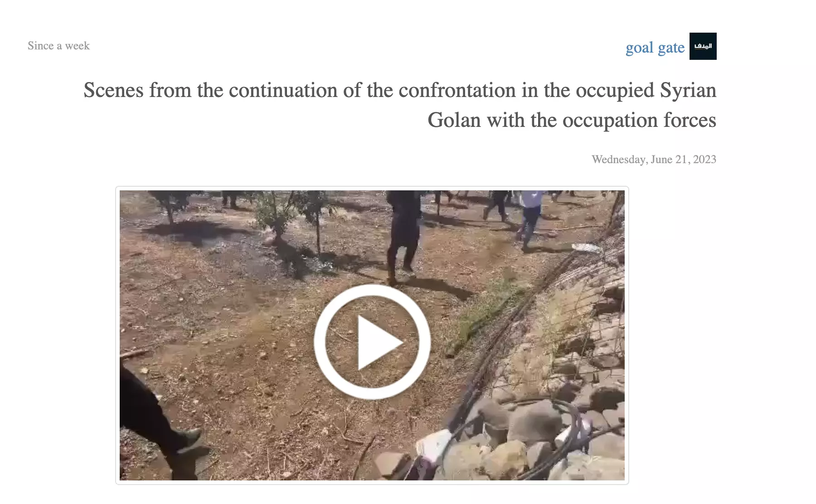Play the video using the round play button
The image size is (816, 504).
[372, 342]
